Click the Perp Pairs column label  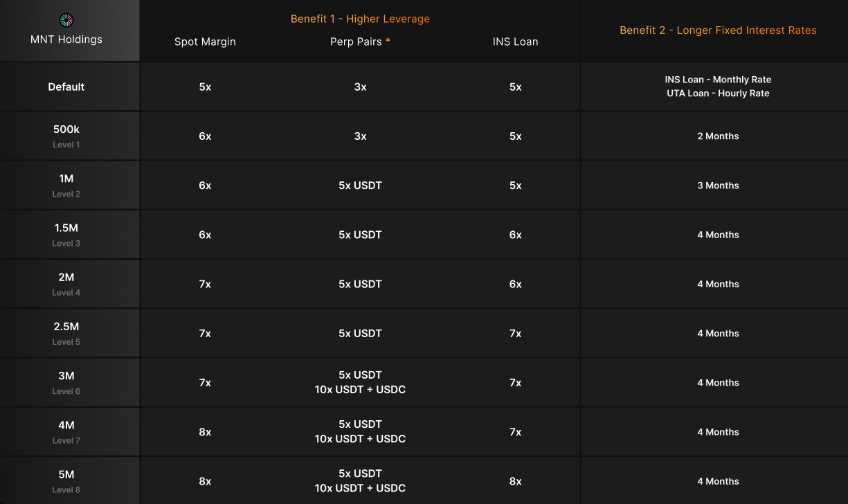coord(356,42)
